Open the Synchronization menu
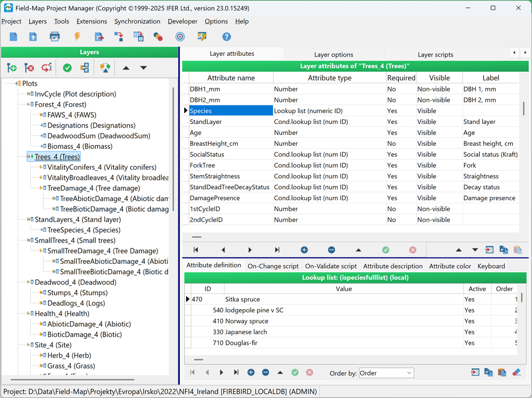This screenshot has width=532, height=398. coord(137,21)
